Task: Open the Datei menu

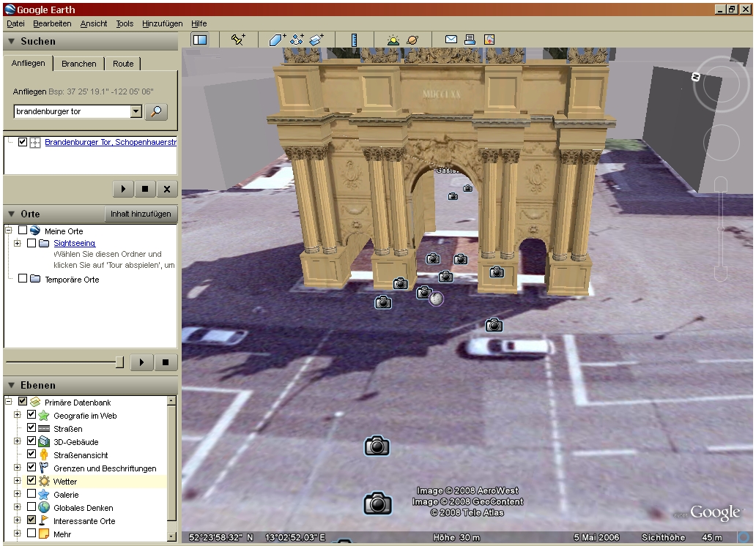Action: [15, 23]
